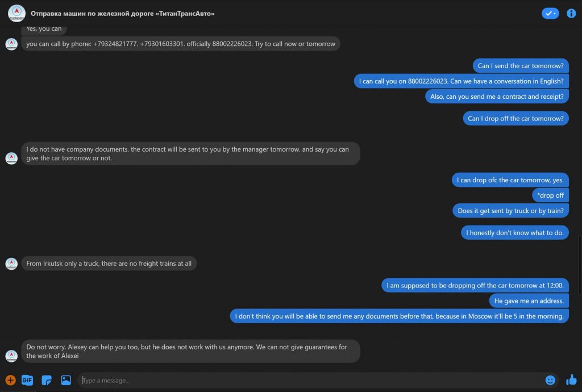Click the "*drop off" message bubble
582x392 pixels.
point(550,195)
